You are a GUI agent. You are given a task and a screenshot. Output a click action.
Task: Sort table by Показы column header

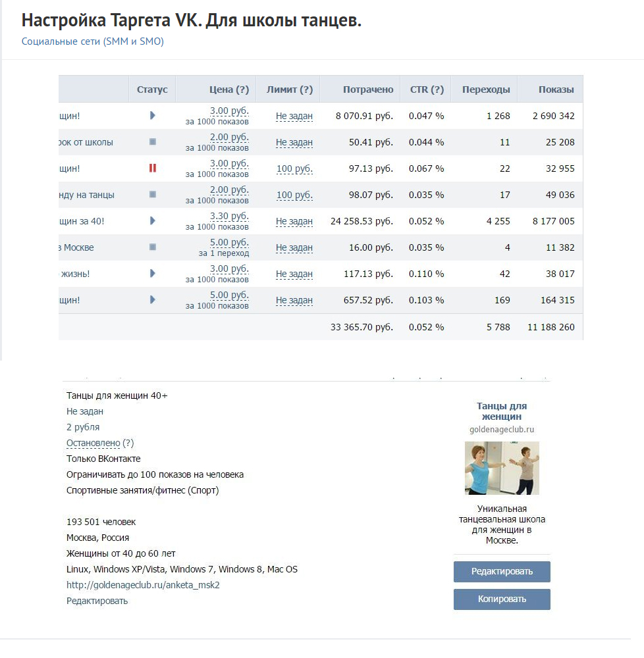[x=556, y=89]
